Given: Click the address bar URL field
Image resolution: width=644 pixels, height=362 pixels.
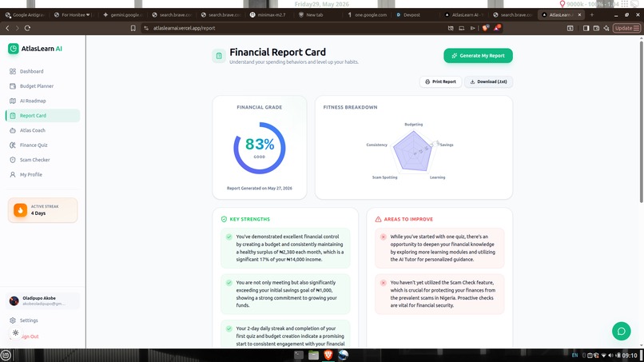Looking at the screenshot, I should tap(296, 28).
